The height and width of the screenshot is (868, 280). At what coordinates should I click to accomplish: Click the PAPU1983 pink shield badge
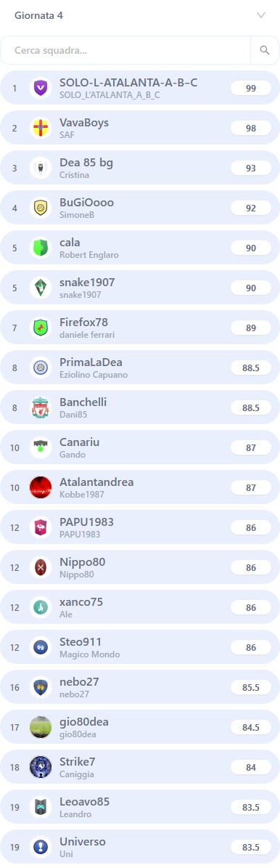pos(41,527)
